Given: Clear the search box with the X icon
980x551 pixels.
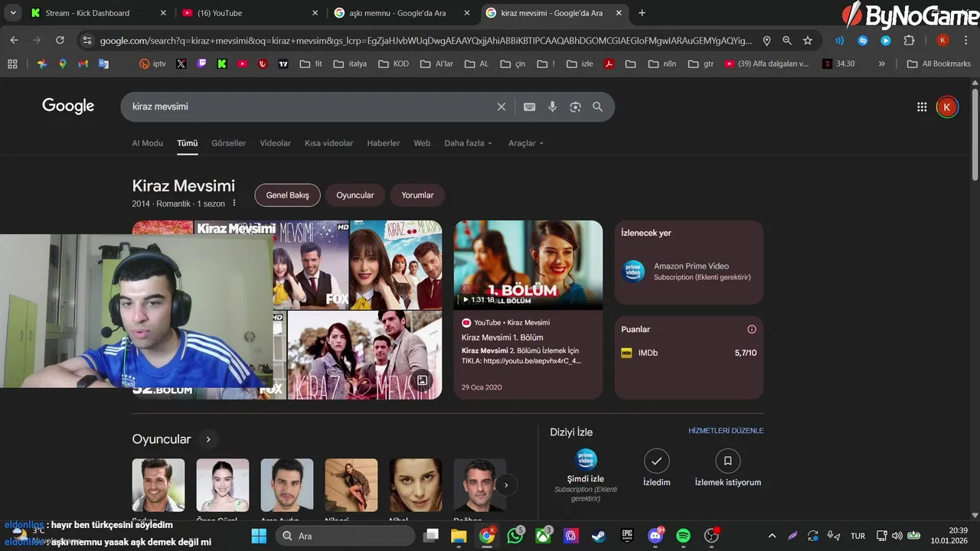Looking at the screenshot, I should pos(501,107).
